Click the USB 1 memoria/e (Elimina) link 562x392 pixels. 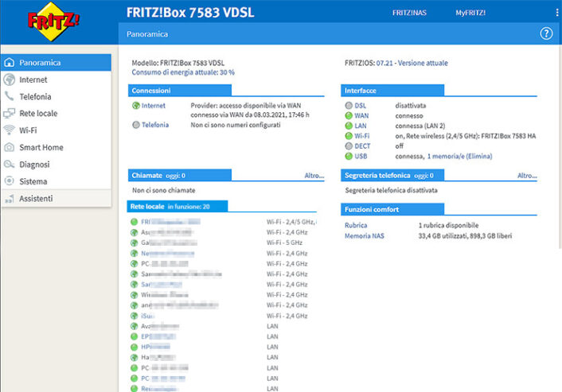(459, 157)
